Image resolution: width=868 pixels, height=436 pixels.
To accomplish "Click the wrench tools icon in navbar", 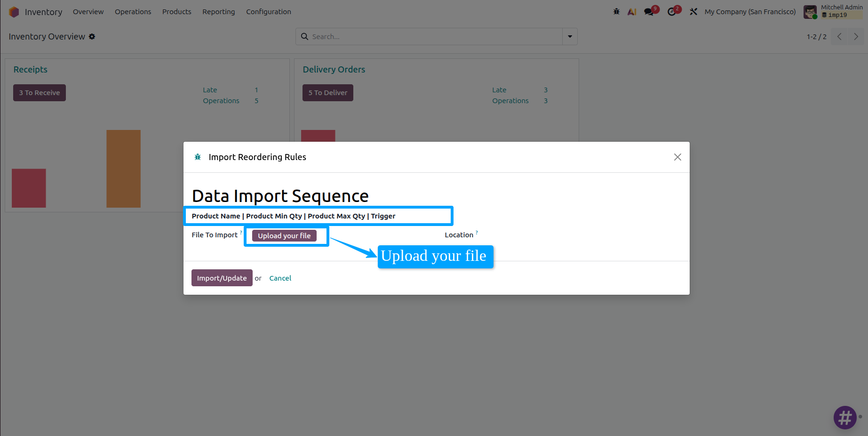I will (693, 12).
